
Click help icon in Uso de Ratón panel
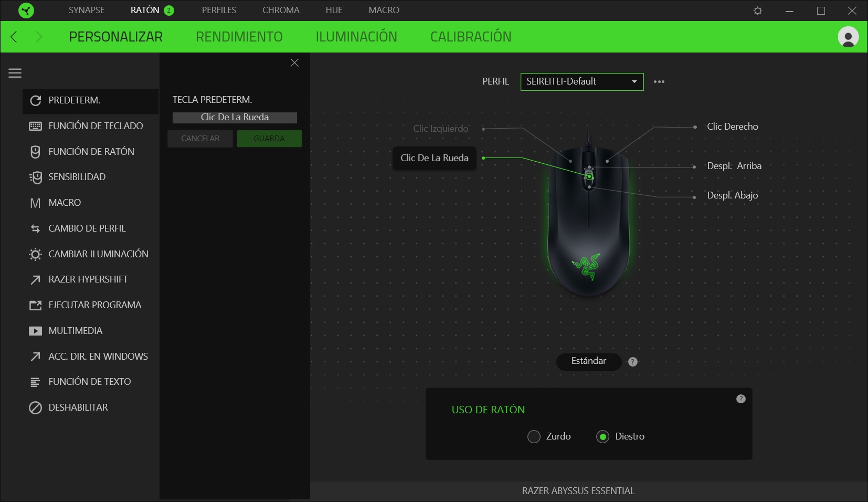pyautogui.click(x=741, y=399)
